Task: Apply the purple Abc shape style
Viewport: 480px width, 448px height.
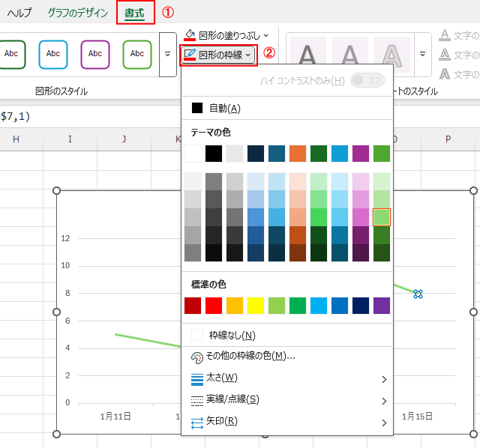Action: pyautogui.click(x=95, y=54)
